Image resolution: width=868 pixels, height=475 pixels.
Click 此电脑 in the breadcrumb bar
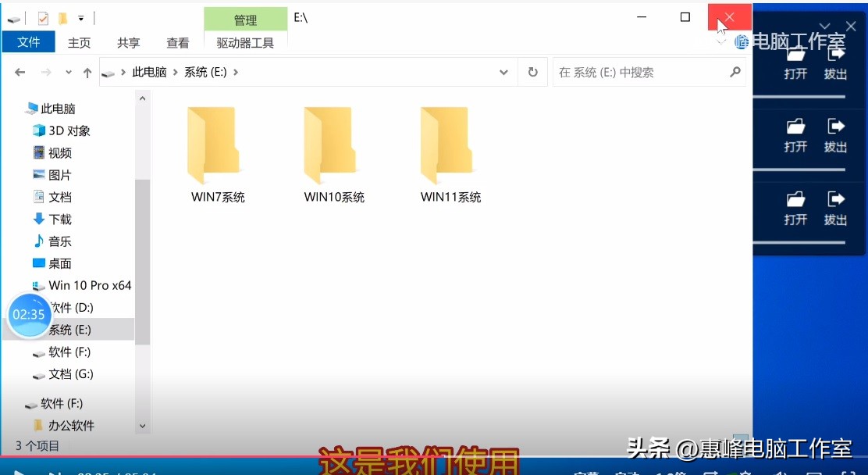point(148,71)
